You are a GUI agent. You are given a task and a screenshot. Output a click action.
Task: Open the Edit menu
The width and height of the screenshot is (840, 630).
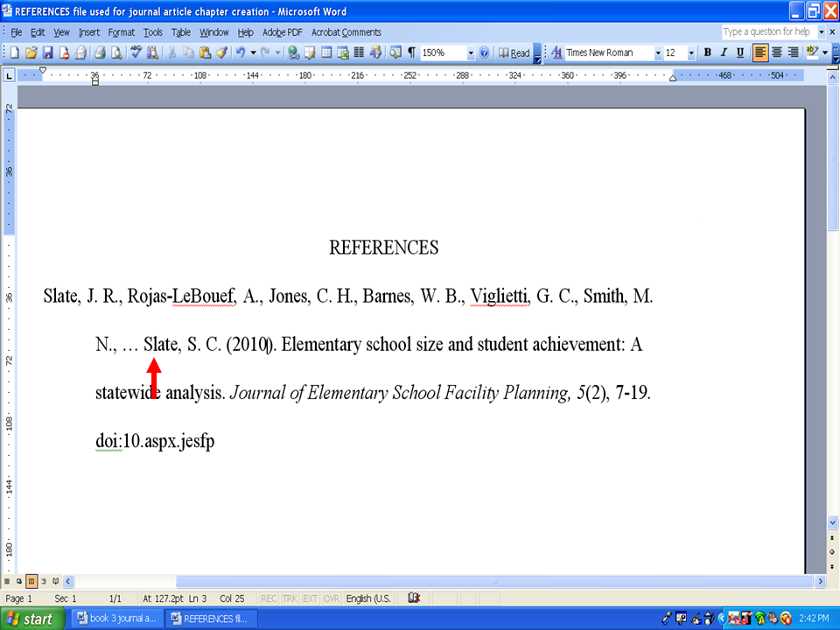click(38, 32)
